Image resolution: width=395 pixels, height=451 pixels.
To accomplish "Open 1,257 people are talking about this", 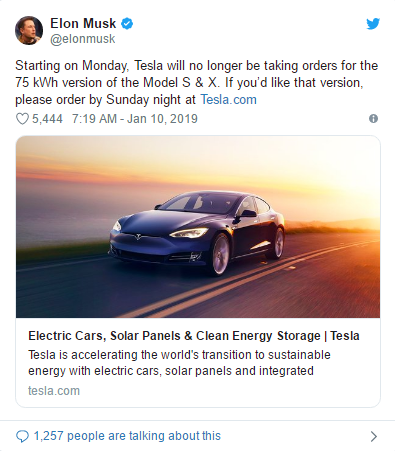I will [x=127, y=436].
